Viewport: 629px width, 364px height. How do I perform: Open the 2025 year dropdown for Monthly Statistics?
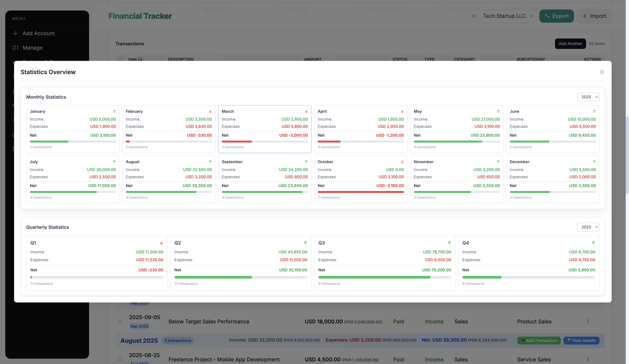point(588,97)
